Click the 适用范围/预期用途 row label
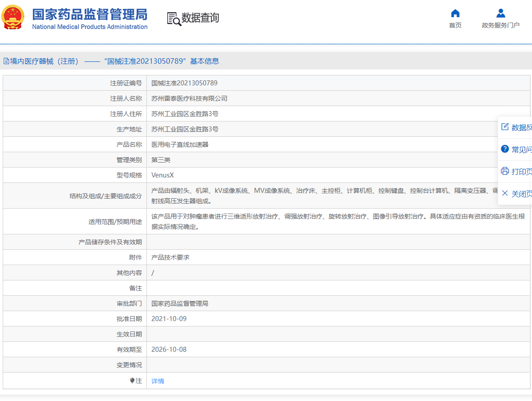532x401 pixels. pos(115,222)
